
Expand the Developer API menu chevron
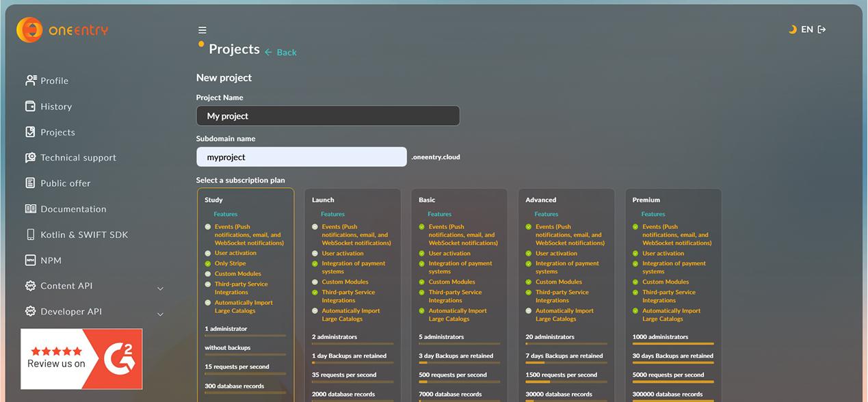160,314
